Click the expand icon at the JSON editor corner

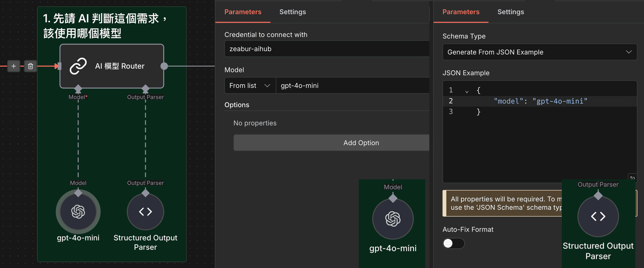[633, 178]
